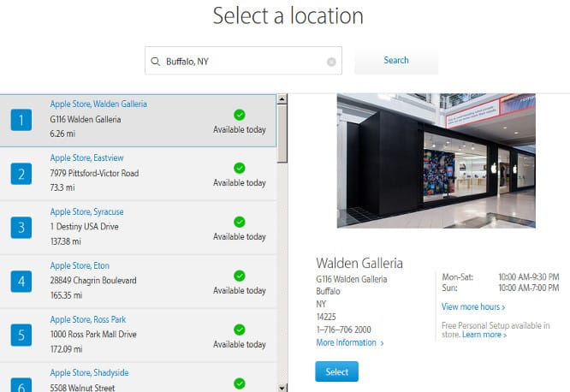This screenshot has height=392, width=570.
Task: Click the number 1 badge for Walden Galleria
Action: point(22,121)
